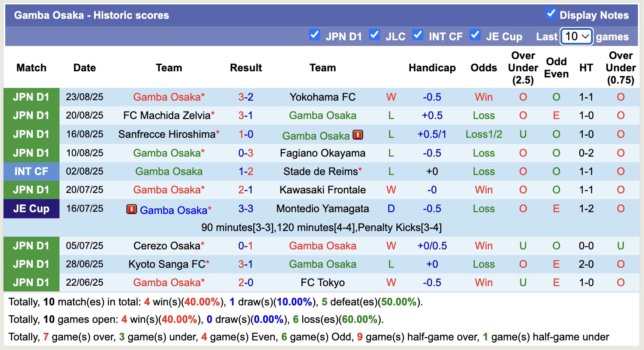Open the Kyoto Sanga FC team link
The width and height of the screenshot is (644, 350).
pyautogui.click(x=167, y=264)
